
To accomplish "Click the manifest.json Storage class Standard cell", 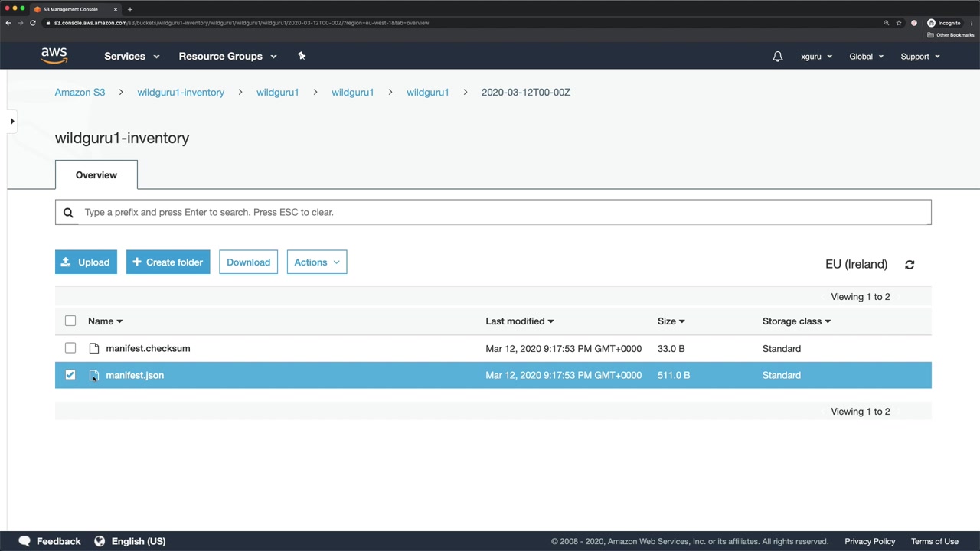I will point(782,376).
